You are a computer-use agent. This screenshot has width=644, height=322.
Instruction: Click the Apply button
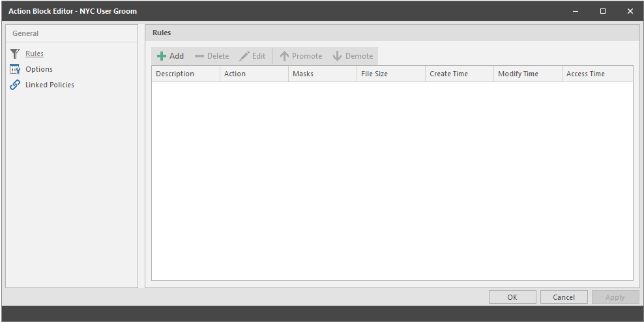615,297
